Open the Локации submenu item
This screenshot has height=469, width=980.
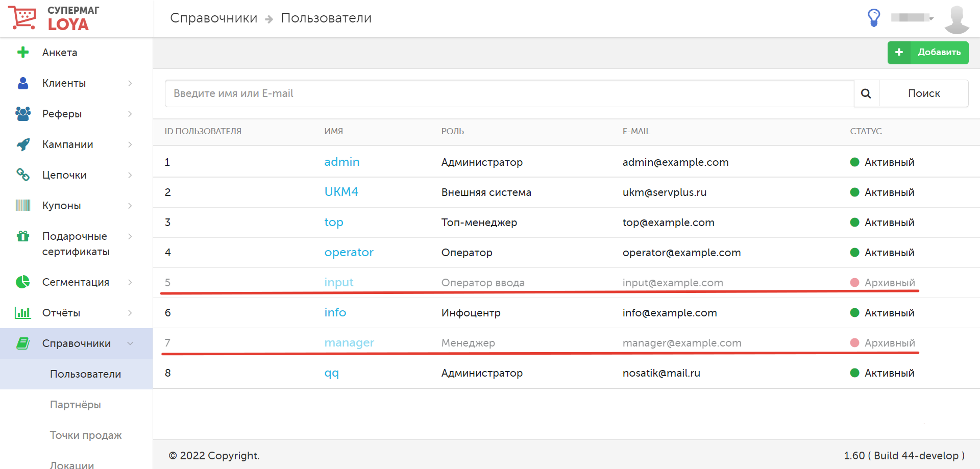click(x=72, y=464)
